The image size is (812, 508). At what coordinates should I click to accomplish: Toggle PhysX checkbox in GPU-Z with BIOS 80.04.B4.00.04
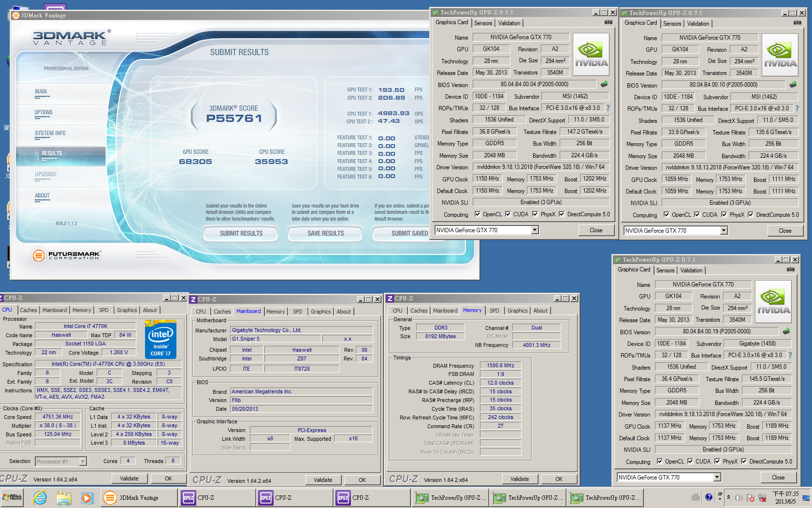click(535, 214)
